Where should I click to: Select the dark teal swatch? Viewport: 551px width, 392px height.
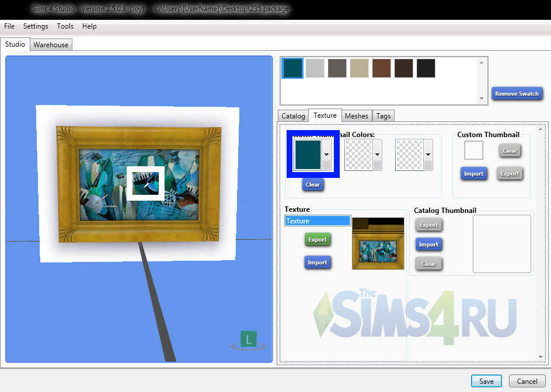click(293, 68)
